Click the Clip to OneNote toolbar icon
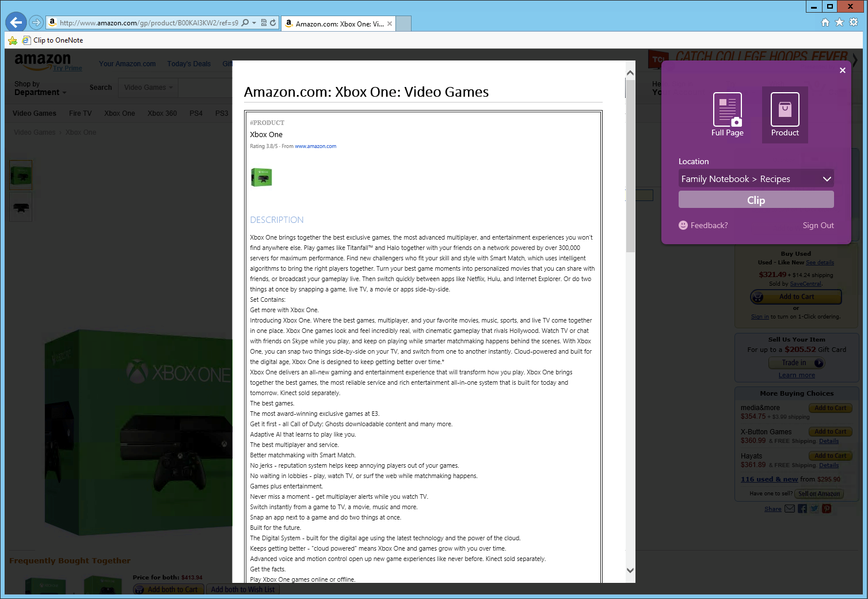This screenshot has height=599, width=868. click(x=26, y=40)
